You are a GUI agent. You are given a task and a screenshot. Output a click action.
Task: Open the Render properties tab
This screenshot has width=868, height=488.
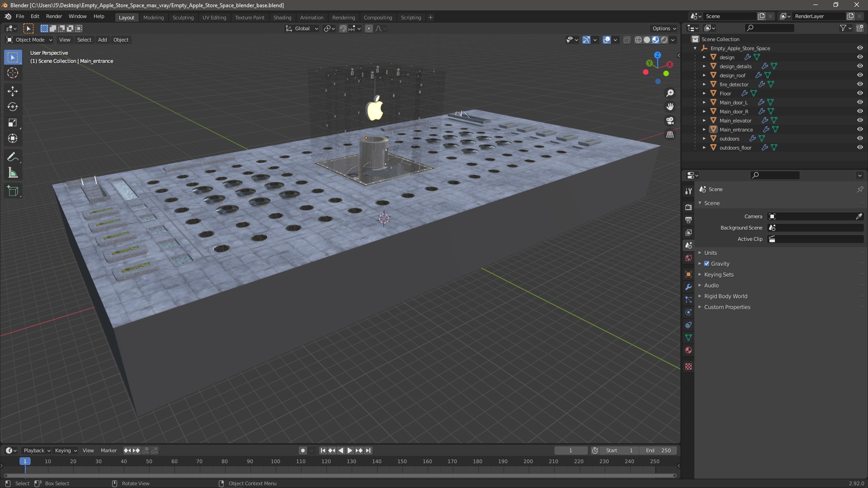[x=689, y=207]
